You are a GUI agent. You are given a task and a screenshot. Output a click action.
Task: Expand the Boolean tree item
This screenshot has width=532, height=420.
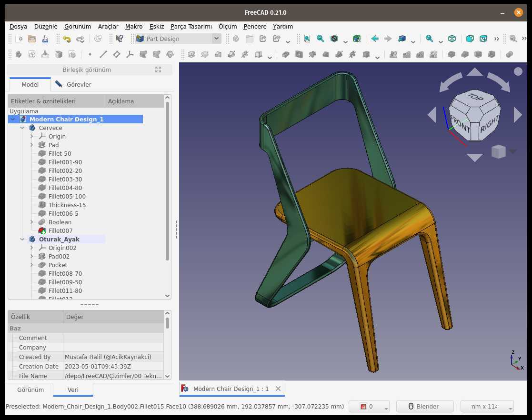31,222
